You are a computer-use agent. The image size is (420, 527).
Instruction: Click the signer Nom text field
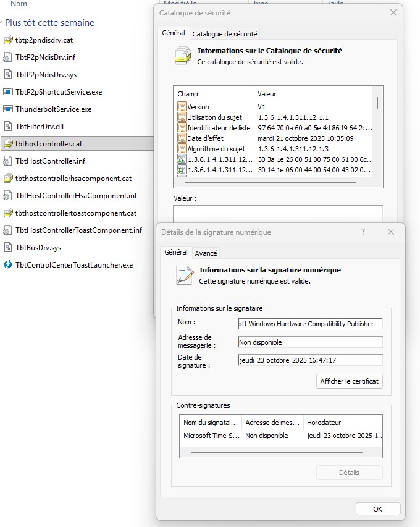[310, 324]
